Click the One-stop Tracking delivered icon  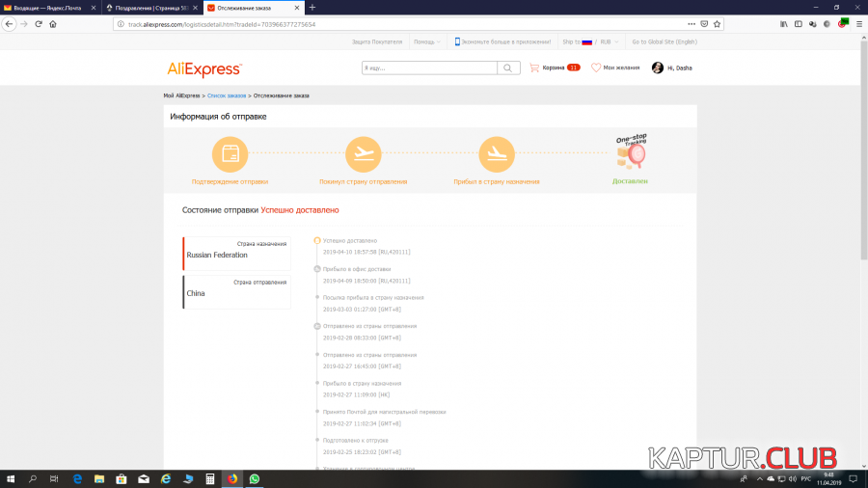coord(631,151)
